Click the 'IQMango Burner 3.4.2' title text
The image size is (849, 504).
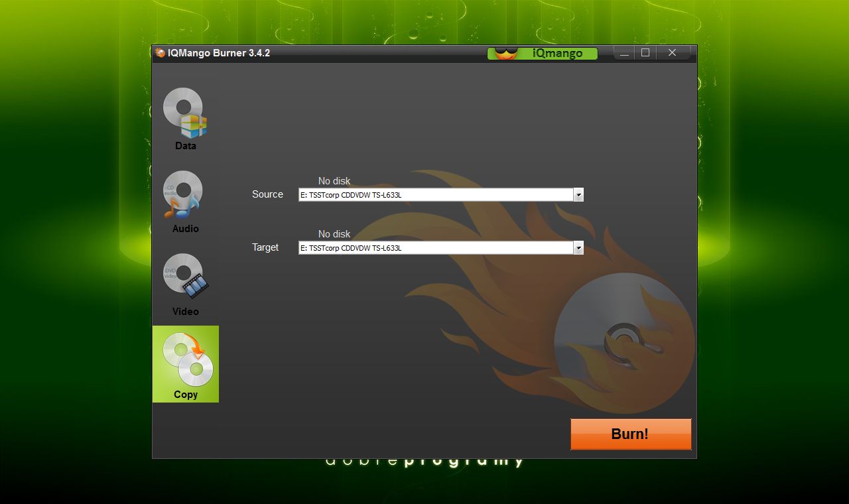(219, 53)
